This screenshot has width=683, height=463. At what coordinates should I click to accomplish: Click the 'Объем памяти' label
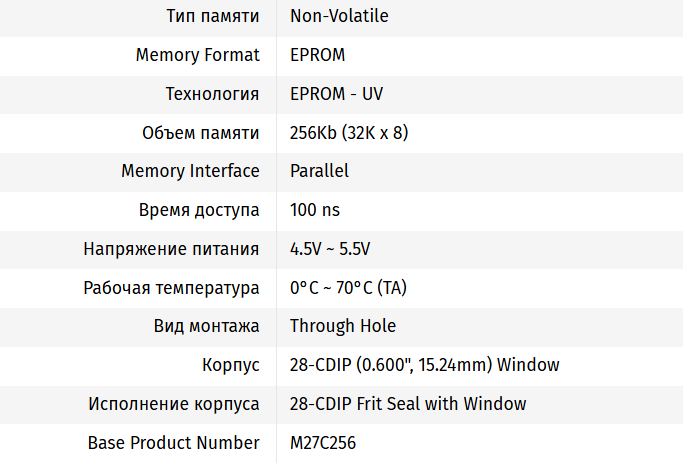coord(201,132)
